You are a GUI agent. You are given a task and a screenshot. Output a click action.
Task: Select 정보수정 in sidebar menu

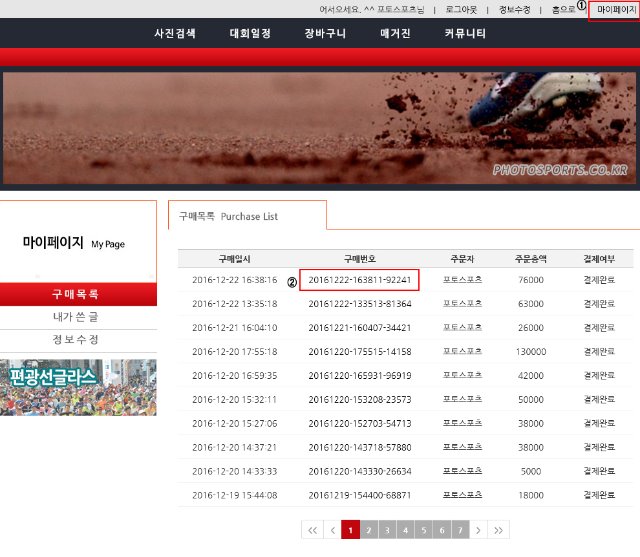[78, 340]
